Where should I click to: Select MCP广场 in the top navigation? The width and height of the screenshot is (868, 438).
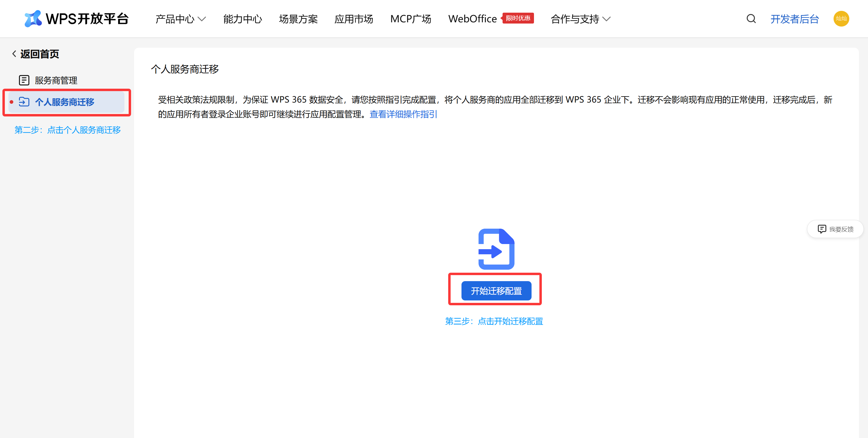click(410, 19)
